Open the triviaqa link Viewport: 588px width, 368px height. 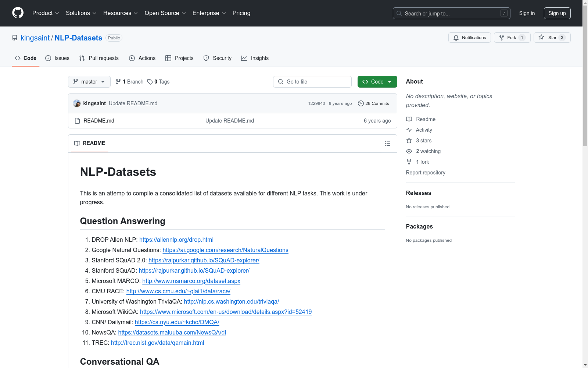[x=232, y=301]
